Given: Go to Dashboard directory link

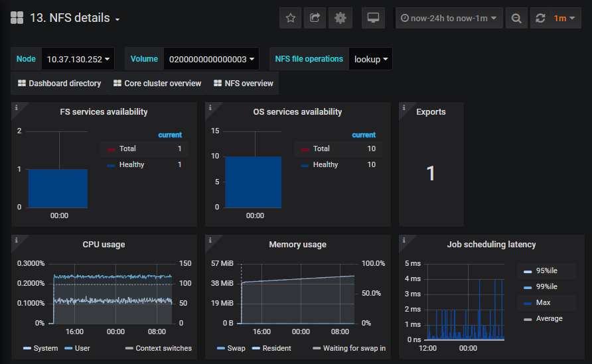Looking at the screenshot, I should point(59,84).
